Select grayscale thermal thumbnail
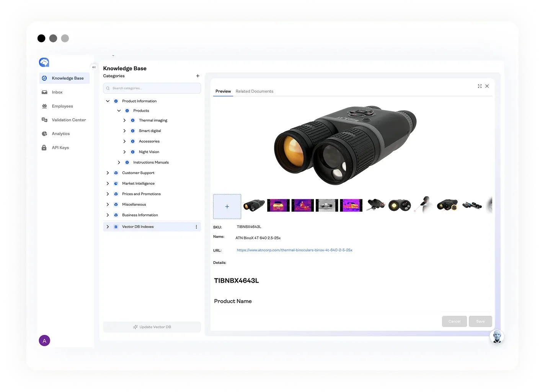This screenshot has width=545, height=392. (x=327, y=205)
